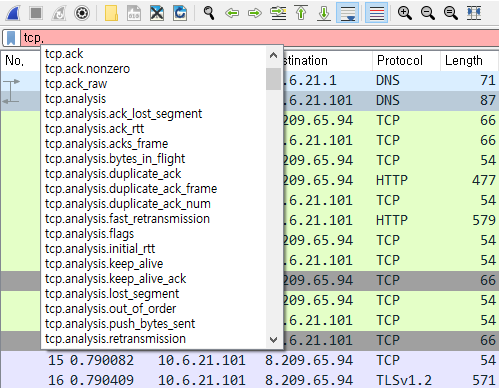Click in the display filter field
This screenshot has height=388, width=499.
point(260,38)
